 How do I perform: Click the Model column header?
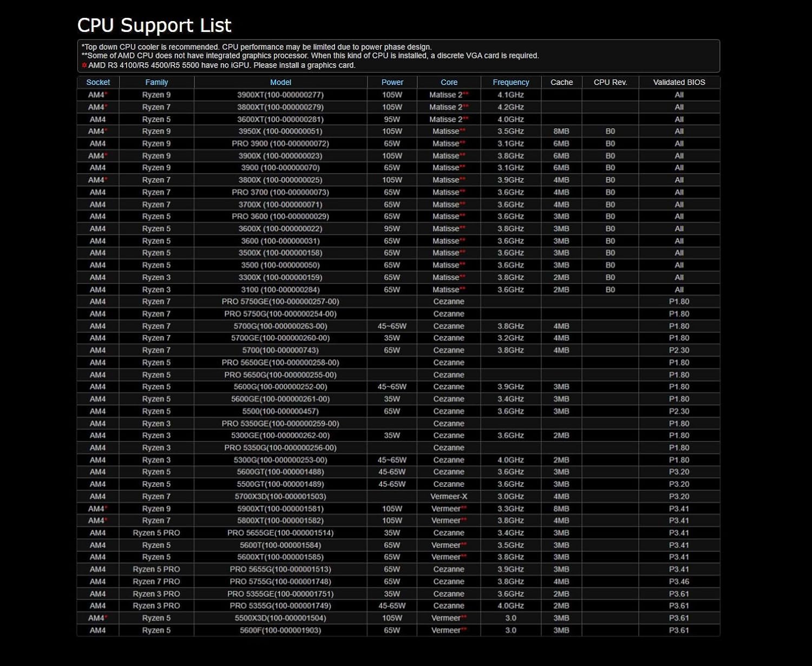(280, 82)
